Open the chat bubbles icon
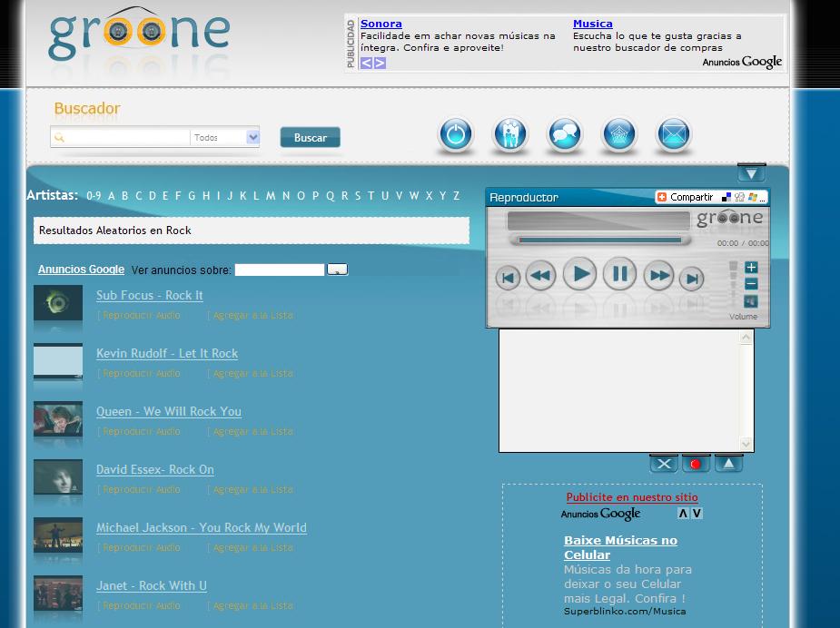Viewport: 840px width, 628px height. click(565, 133)
